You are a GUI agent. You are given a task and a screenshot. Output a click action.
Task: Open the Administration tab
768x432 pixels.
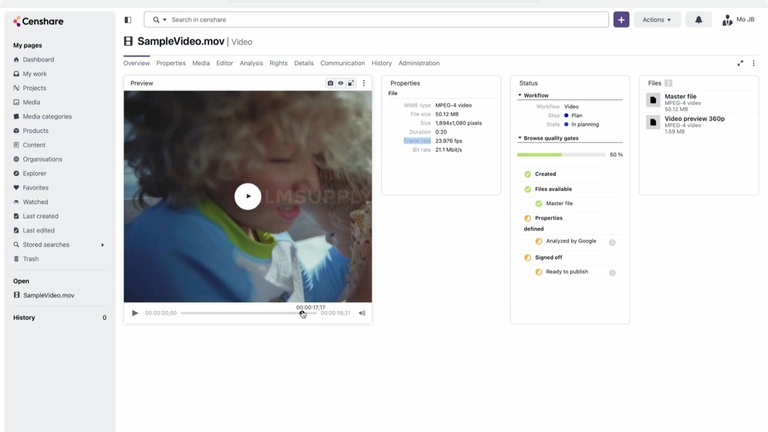[419, 63]
